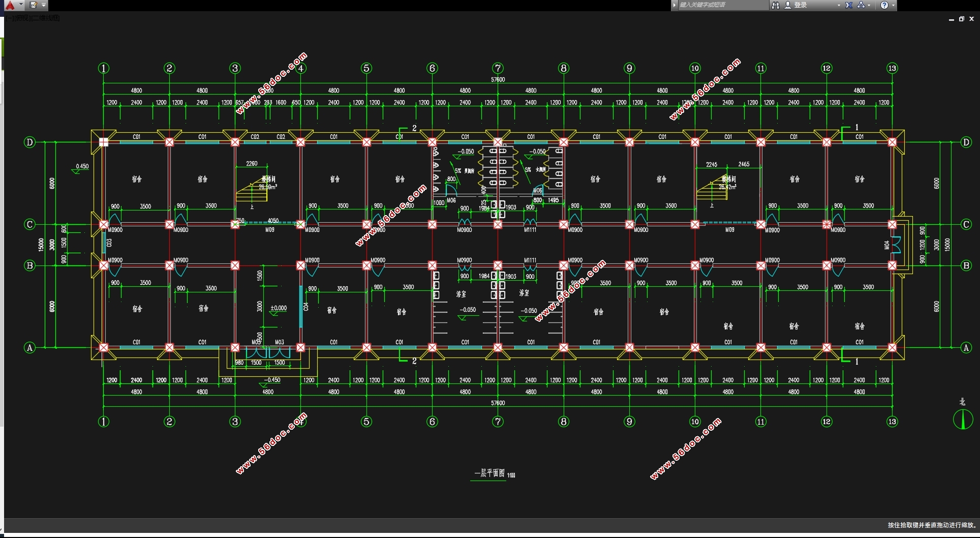Open the 二维线框 visual style menu
Screen dimensions: 980x538
46,18
